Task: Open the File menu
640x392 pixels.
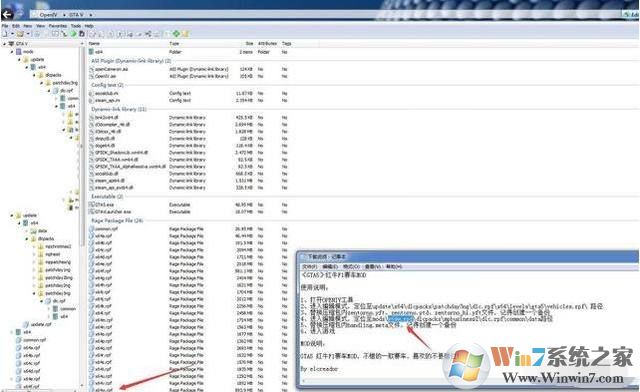Action: [x=5, y=26]
